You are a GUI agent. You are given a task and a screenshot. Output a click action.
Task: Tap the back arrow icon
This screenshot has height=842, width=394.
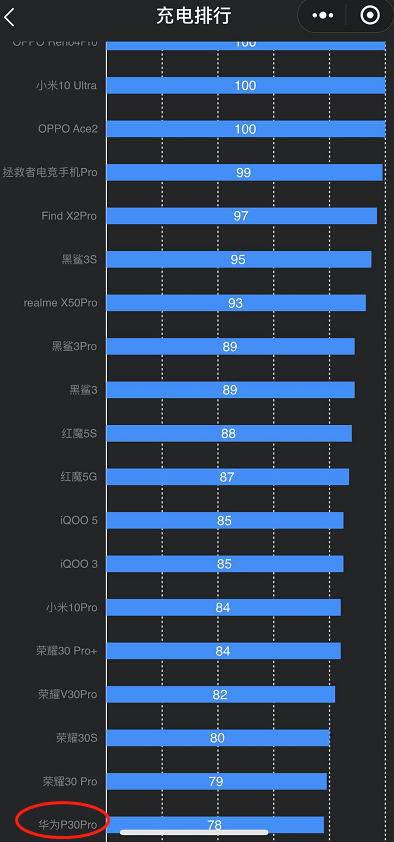(x=10, y=17)
